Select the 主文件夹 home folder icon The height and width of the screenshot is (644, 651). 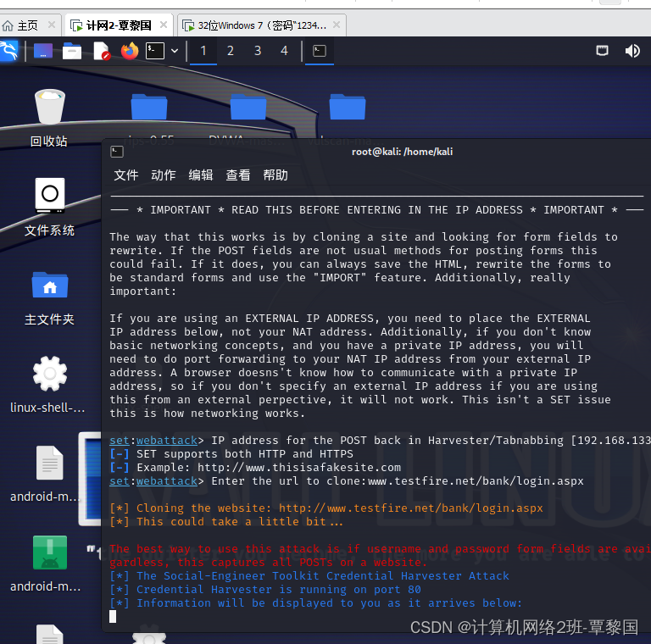coord(49,298)
